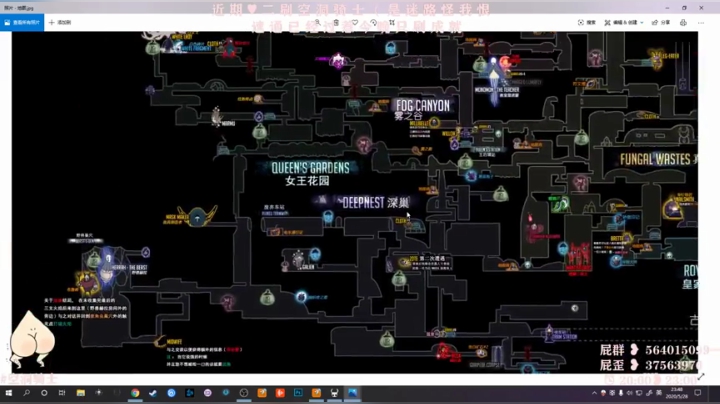Click the zoom magnifier icon in Photos toolbar
Image resolution: width=720 pixels, height=404 pixels.
click(x=317, y=22)
